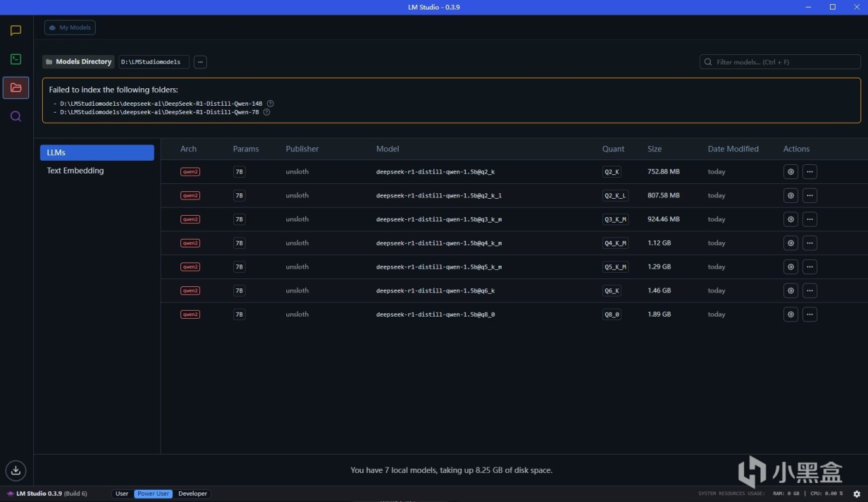Click RAM usage readout in status bar
Screen dimensions: 868x502
tap(786, 494)
